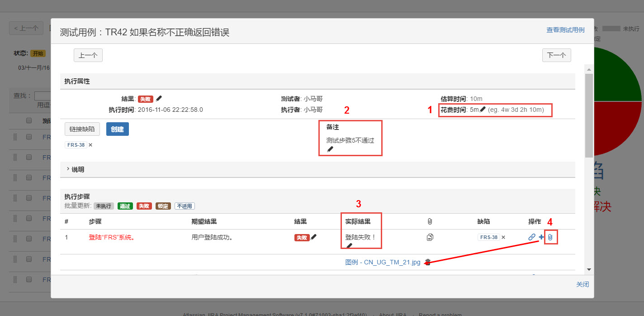Click the 失败 badge in step 1 row

click(x=302, y=237)
